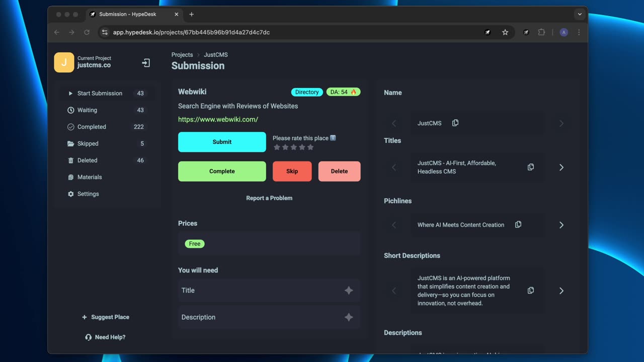
Task: Click sparkle icon beside Description
Action: 349,317
